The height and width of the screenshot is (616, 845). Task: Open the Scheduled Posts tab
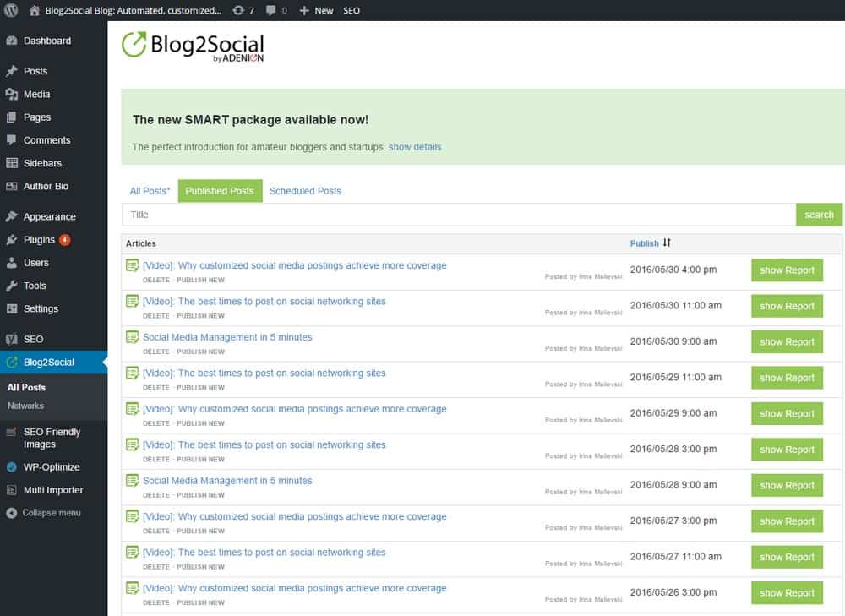point(306,191)
